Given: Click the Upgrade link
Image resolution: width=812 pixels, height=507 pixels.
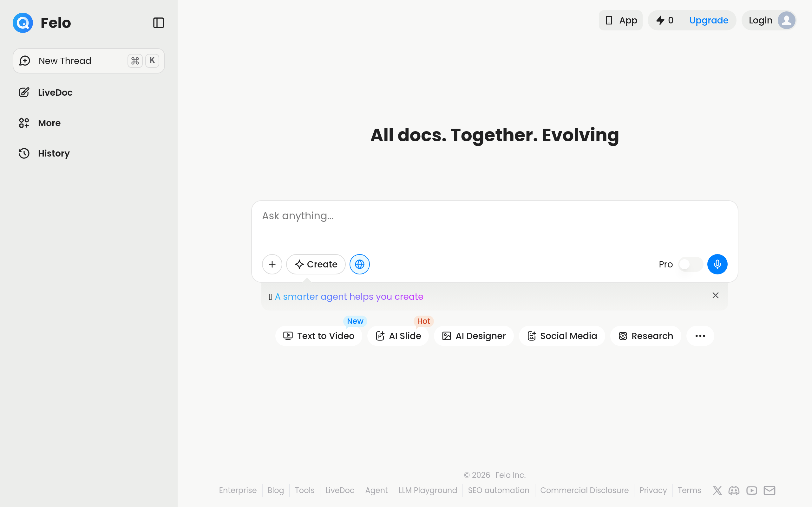Looking at the screenshot, I should coord(709,21).
